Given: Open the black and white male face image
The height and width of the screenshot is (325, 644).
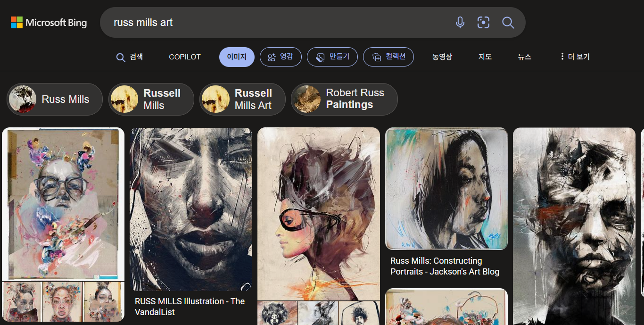Looking at the screenshot, I should 574,226.
